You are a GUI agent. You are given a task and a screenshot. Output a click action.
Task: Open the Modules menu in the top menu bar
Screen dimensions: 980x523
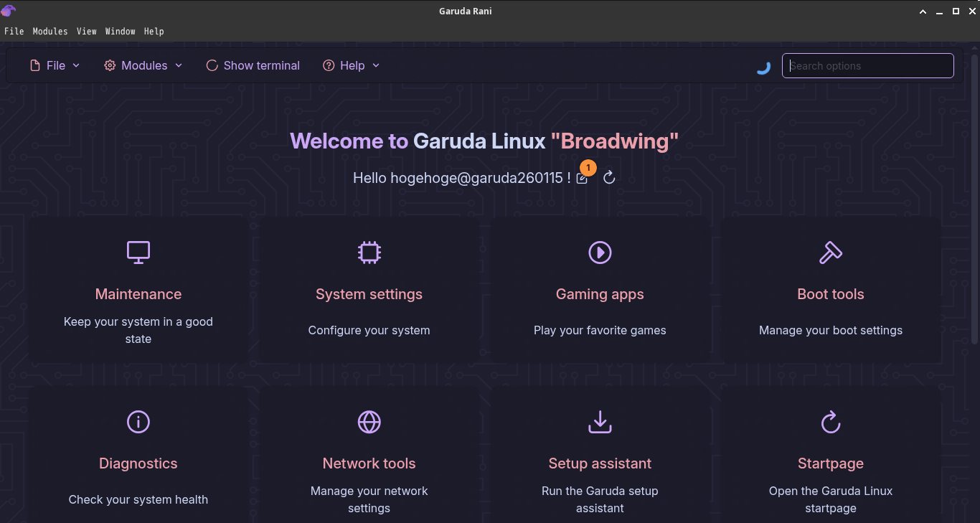pos(50,32)
